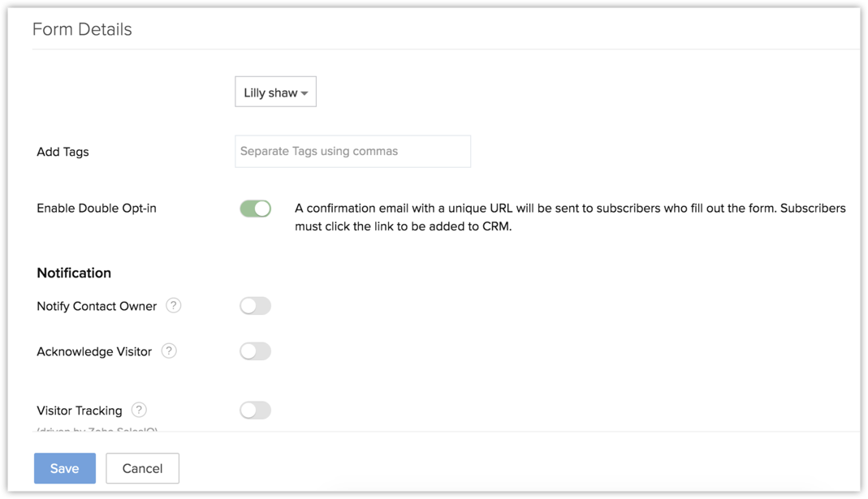Click the Enable Double Opt-in label

click(97, 209)
